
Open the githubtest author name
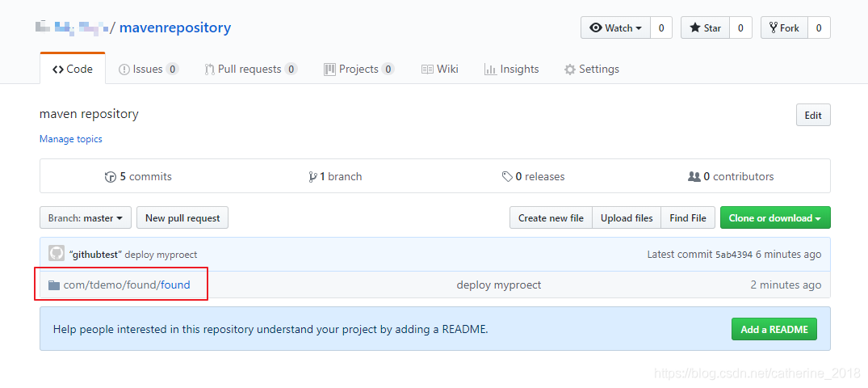tap(96, 255)
